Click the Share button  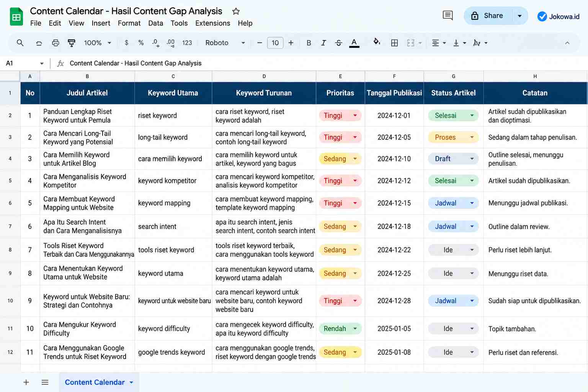[487, 16]
